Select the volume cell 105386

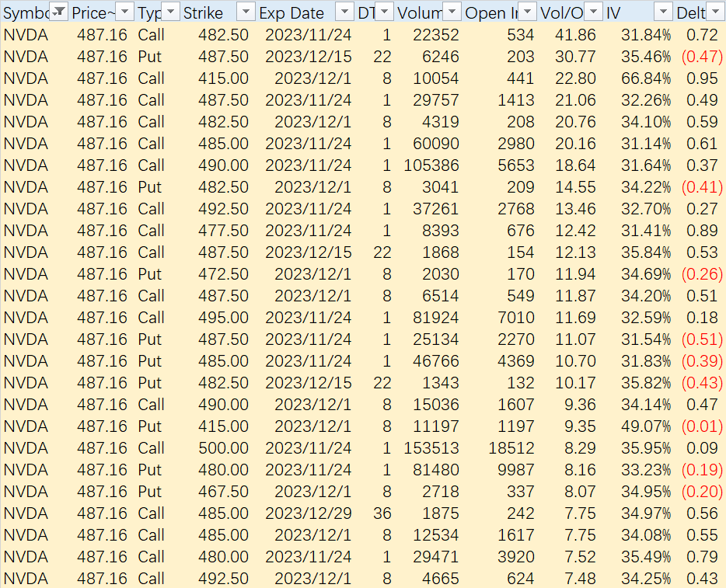click(x=431, y=165)
